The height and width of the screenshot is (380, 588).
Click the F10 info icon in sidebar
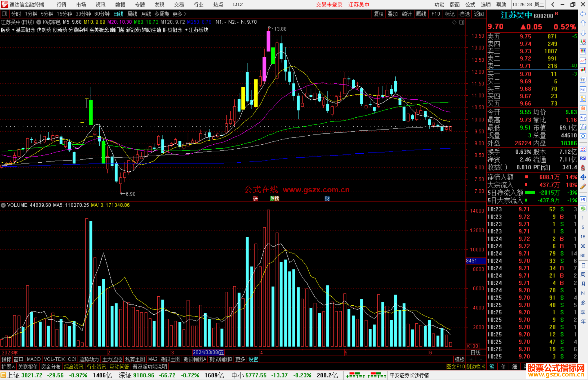583,89
